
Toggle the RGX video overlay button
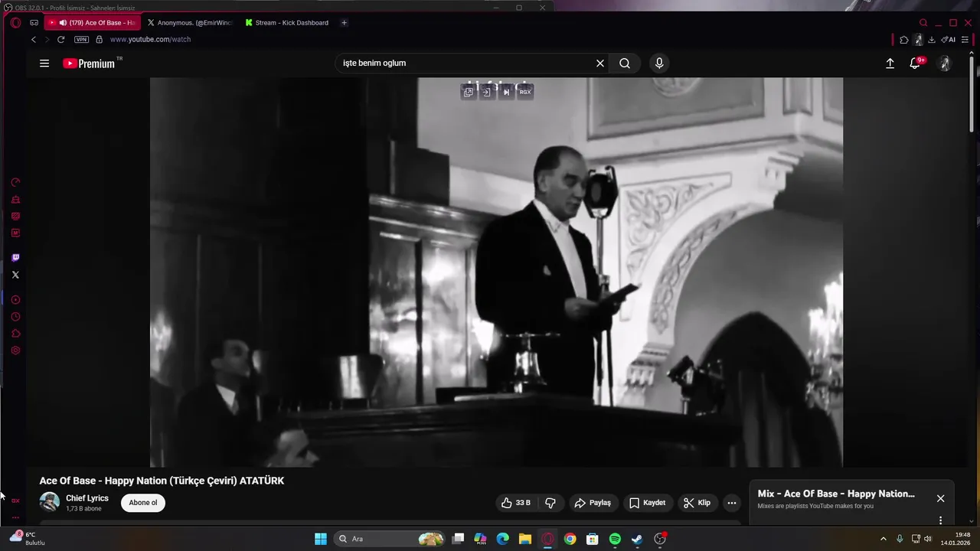click(525, 92)
